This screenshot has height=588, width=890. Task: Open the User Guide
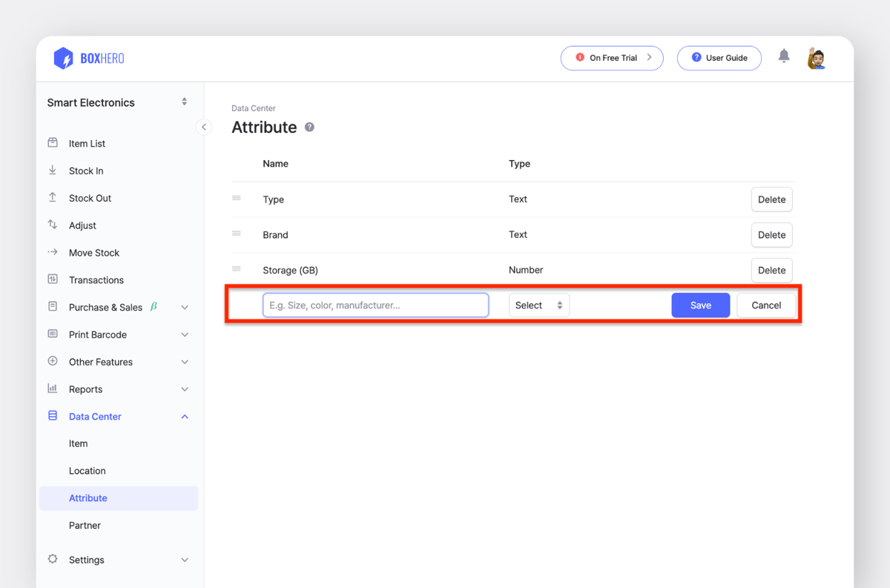pyautogui.click(x=719, y=58)
